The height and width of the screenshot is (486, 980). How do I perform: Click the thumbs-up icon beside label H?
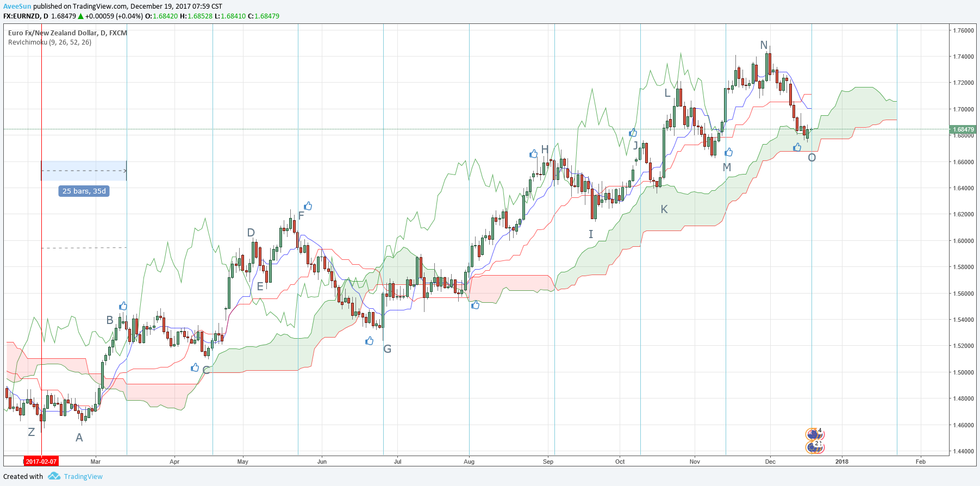click(x=534, y=154)
